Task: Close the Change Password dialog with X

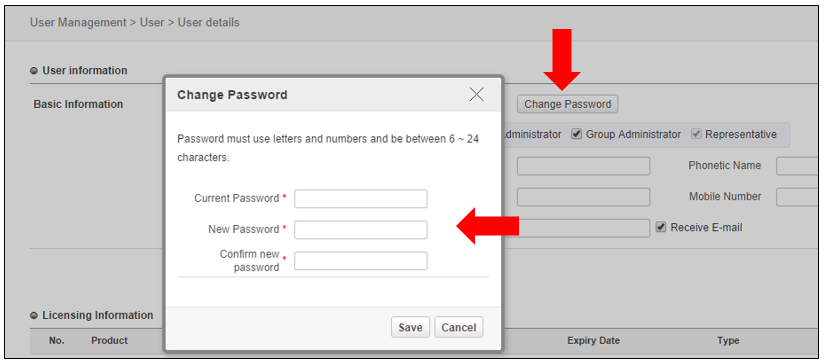Action: click(x=477, y=95)
